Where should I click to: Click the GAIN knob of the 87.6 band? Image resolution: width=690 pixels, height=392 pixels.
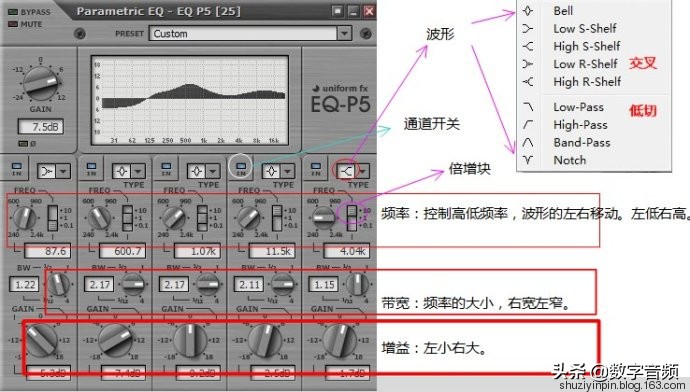[x=41, y=340]
